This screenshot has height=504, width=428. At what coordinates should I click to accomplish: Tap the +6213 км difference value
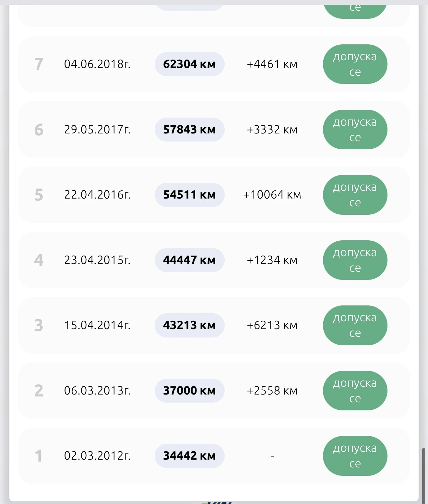point(272,325)
